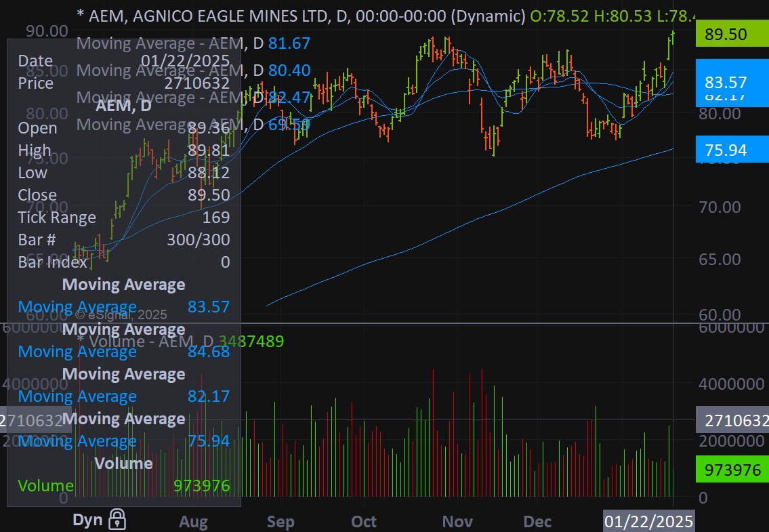769x532 pixels.
Task: Select Moving Average legend showing 82.47
Action: click(193, 97)
